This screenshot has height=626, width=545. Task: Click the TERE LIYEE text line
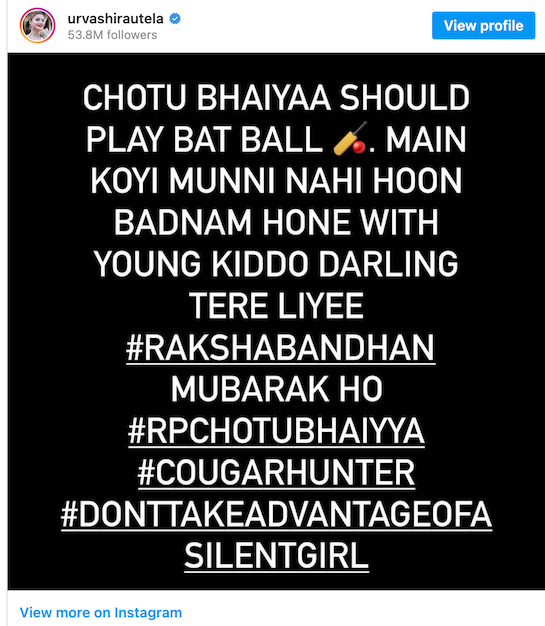(x=276, y=306)
